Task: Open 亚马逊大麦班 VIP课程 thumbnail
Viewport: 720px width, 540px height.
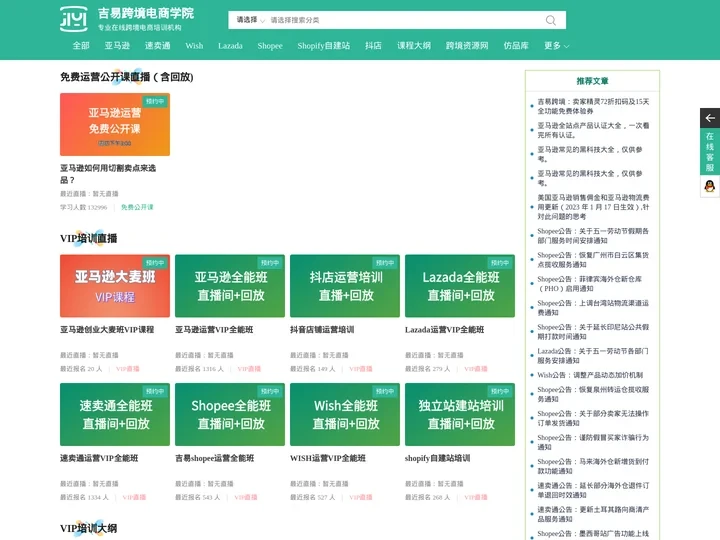Action: [115, 286]
